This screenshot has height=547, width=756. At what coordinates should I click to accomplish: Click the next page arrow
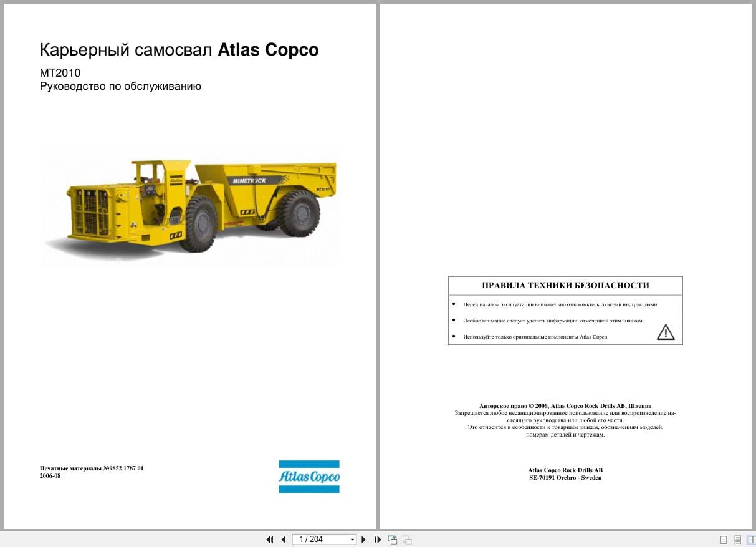coord(364,540)
